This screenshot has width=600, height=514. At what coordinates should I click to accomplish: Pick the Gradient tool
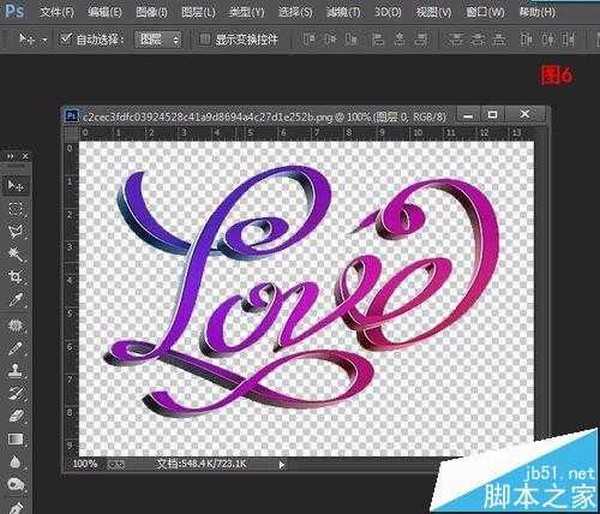coord(16,438)
